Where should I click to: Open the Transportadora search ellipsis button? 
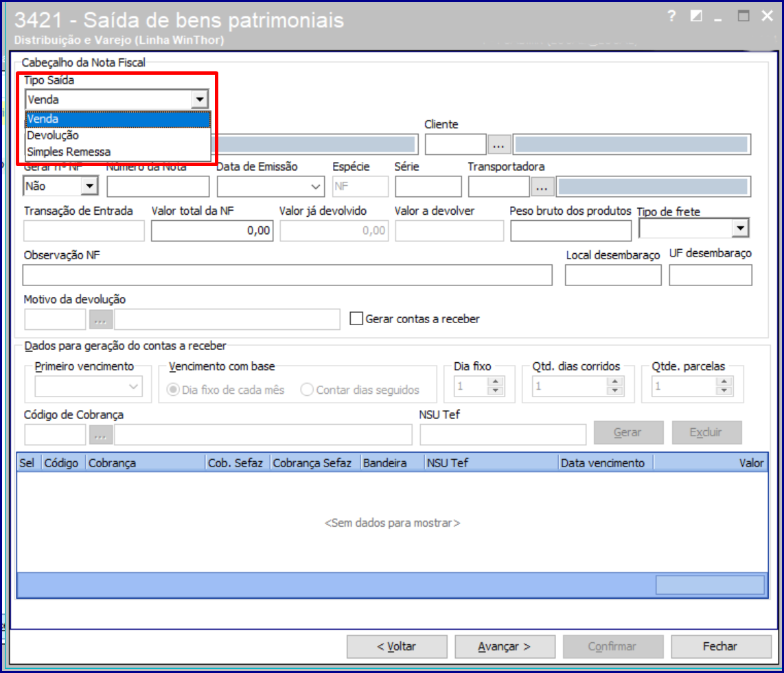point(542,187)
